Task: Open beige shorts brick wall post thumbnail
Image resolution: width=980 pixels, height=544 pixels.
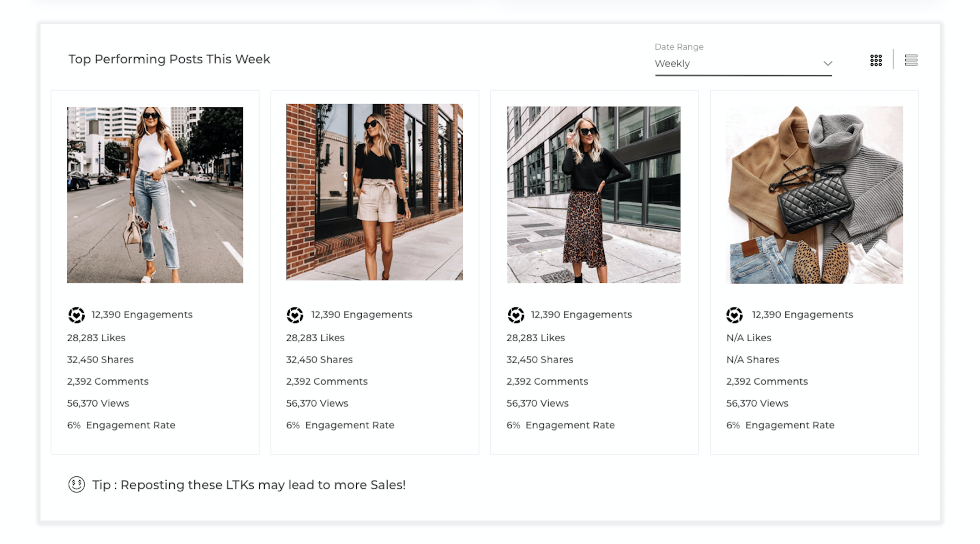Action: tap(374, 192)
